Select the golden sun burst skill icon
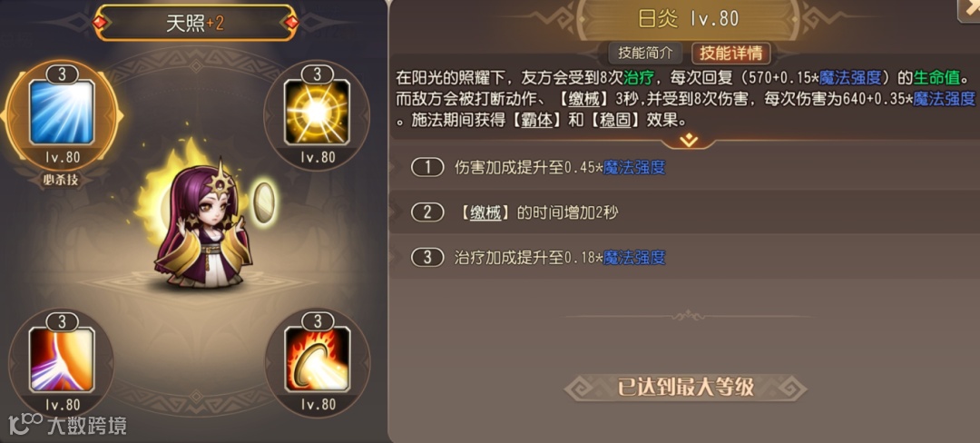The width and height of the screenshot is (980, 443). click(x=317, y=113)
